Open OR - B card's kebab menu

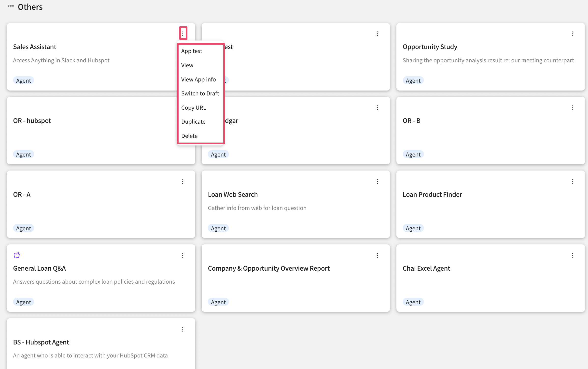[x=572, y=108]
